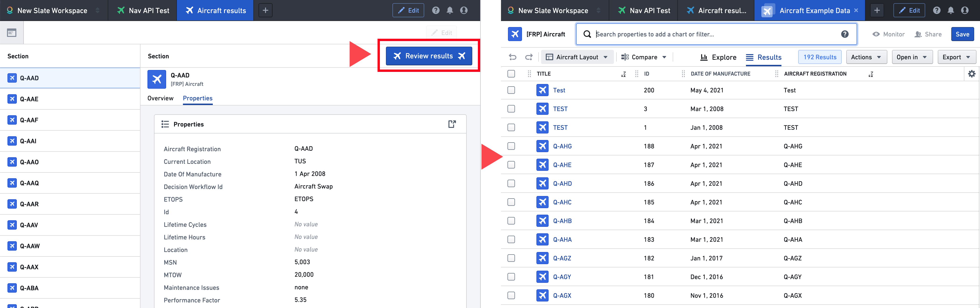Click the undo arrow icon
Image resolution: width=980 pixels, height=308 pixels.
point(512,57)
